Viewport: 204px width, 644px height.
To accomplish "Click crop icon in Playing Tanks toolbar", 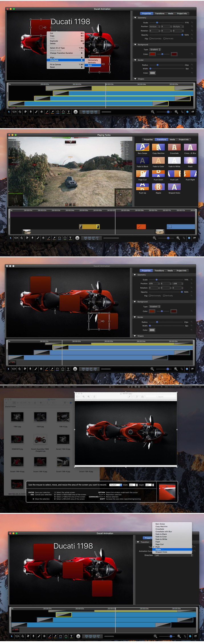I will tap(184, 238).
